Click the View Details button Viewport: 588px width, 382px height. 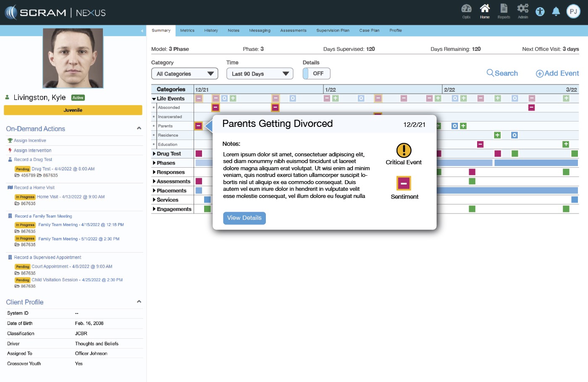[244, 218]
